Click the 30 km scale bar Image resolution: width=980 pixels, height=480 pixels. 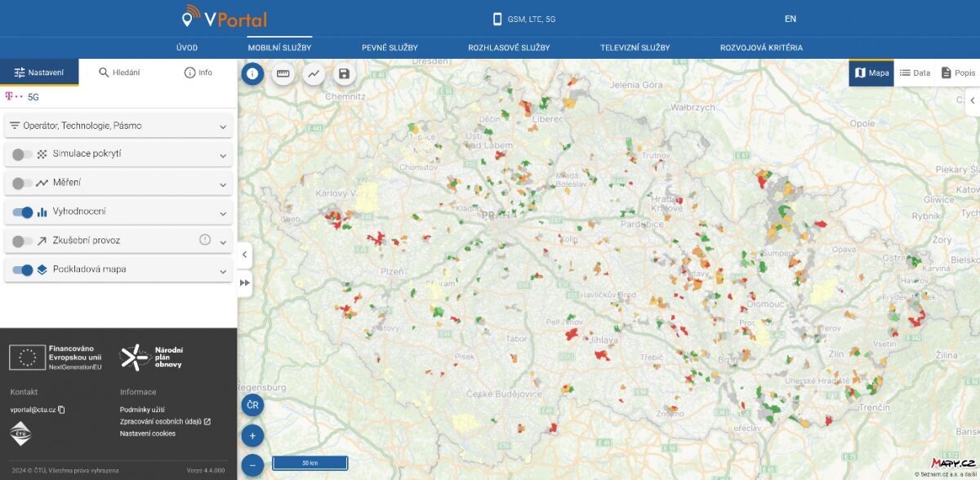[x=310, y=463]
